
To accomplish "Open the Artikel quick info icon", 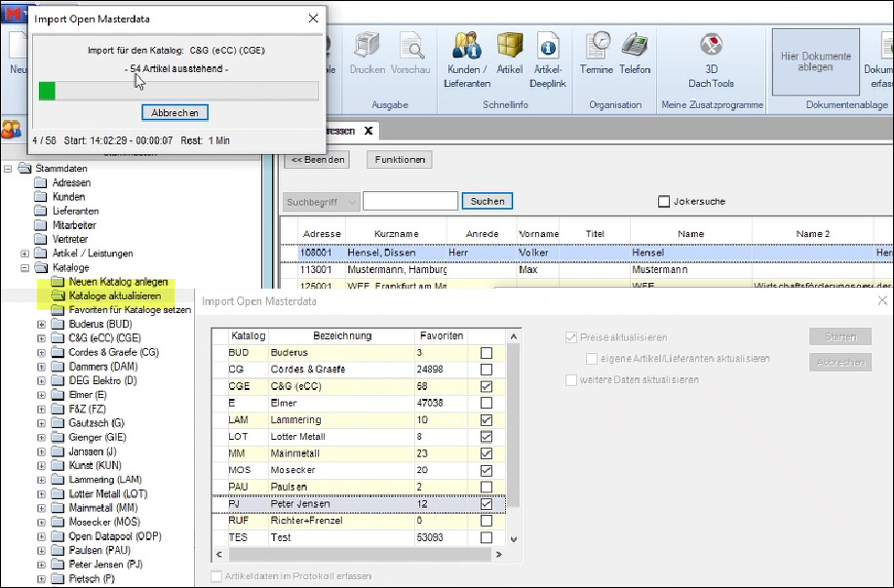I will coord(509,54).
